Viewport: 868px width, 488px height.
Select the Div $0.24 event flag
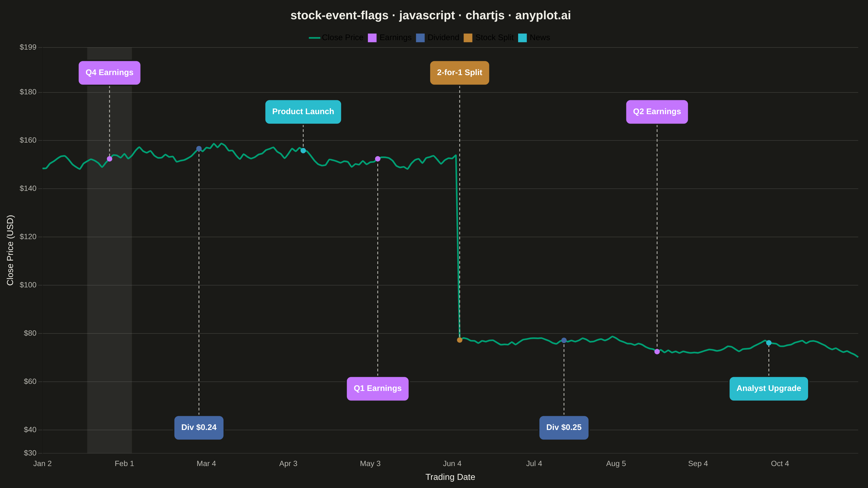coord(199,428)
